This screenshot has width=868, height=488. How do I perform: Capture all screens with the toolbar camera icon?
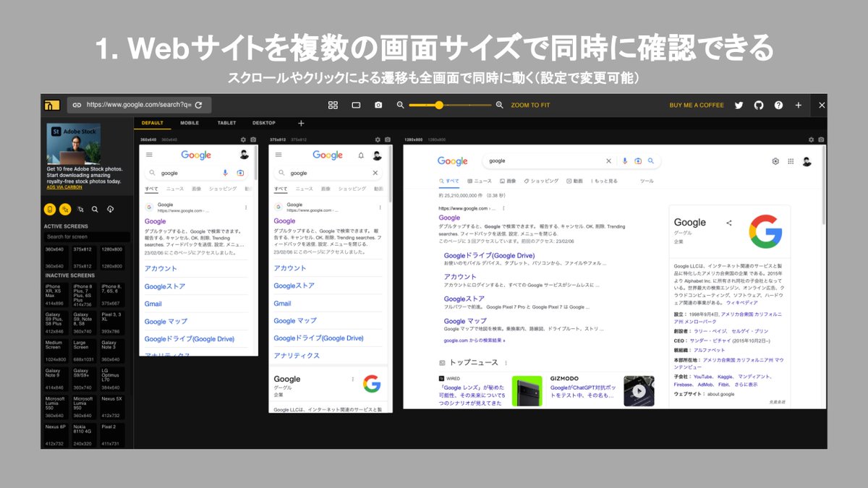click(378, 105)
